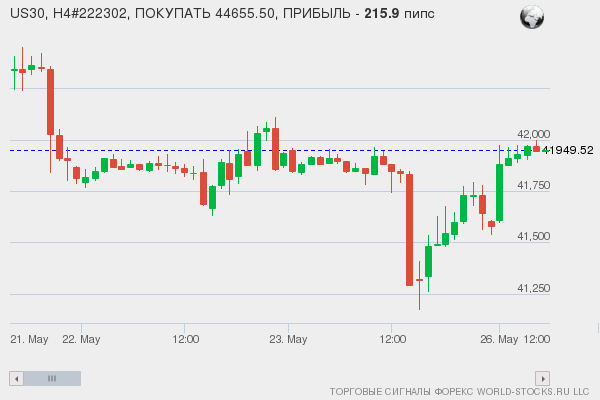Click the current price label 41949.52
Screen dimensions: 600x400
(x=568, y=150)
